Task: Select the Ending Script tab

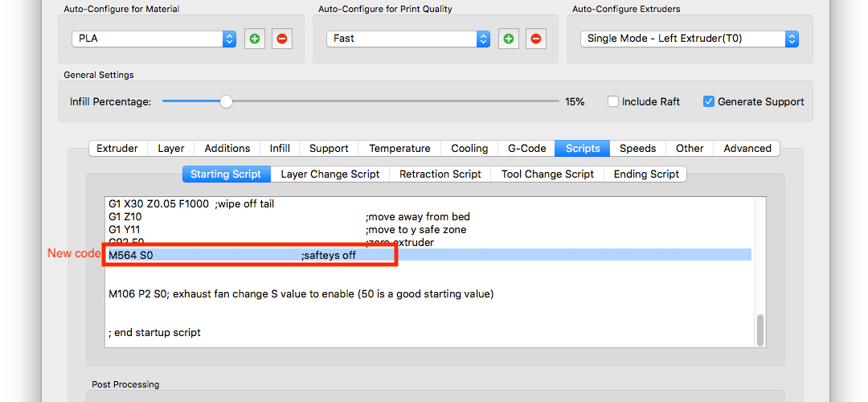Action: 646,174
